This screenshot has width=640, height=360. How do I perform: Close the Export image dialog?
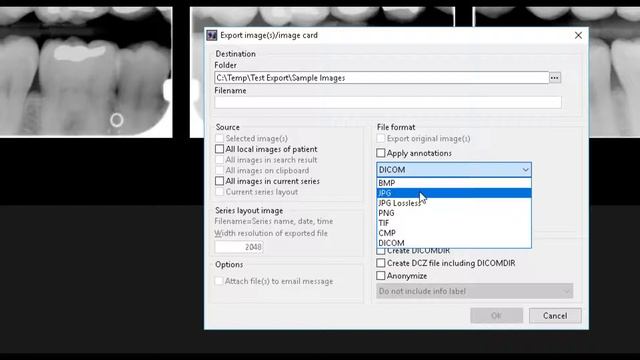click(x=578, y=36)
